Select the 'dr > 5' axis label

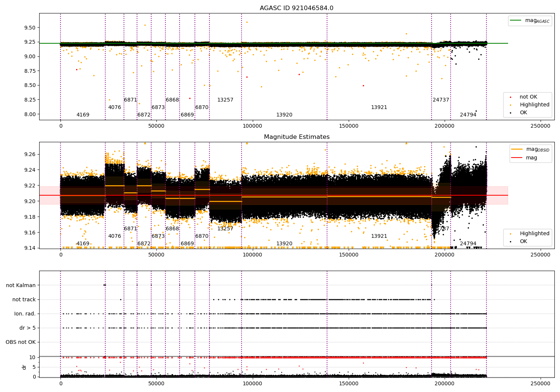click(x=28, y=328)
